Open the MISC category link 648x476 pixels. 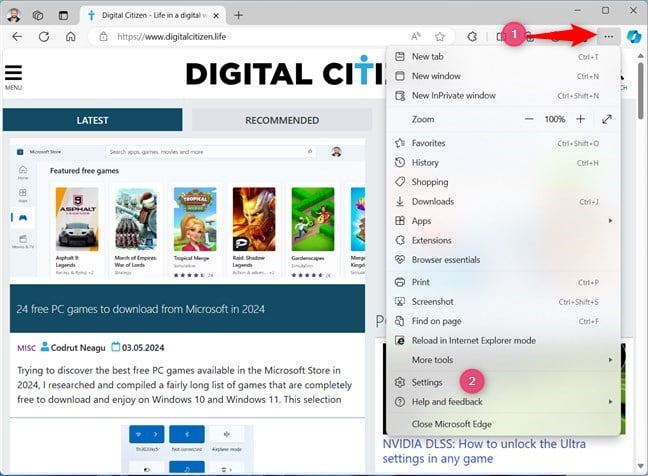coord(26,348)
